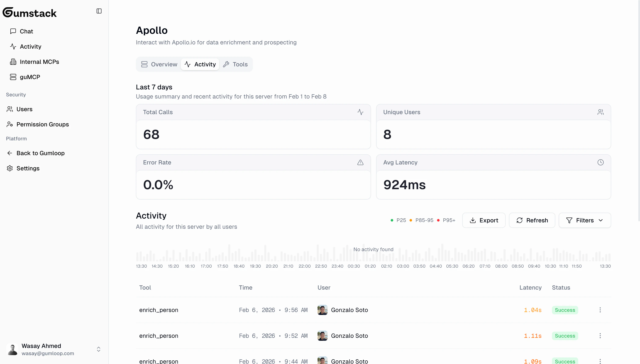Export the activity data

[x=484, y=220]
